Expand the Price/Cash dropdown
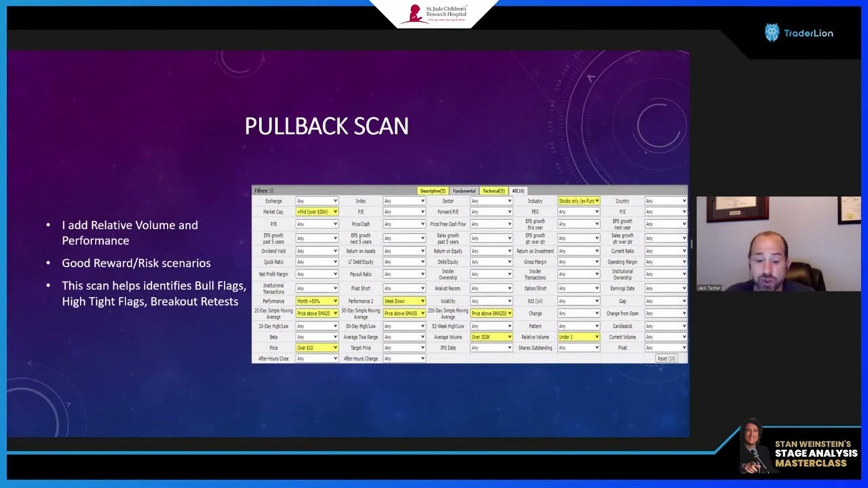The width and height of the screenshot is (868, 488). click(404, 224)
